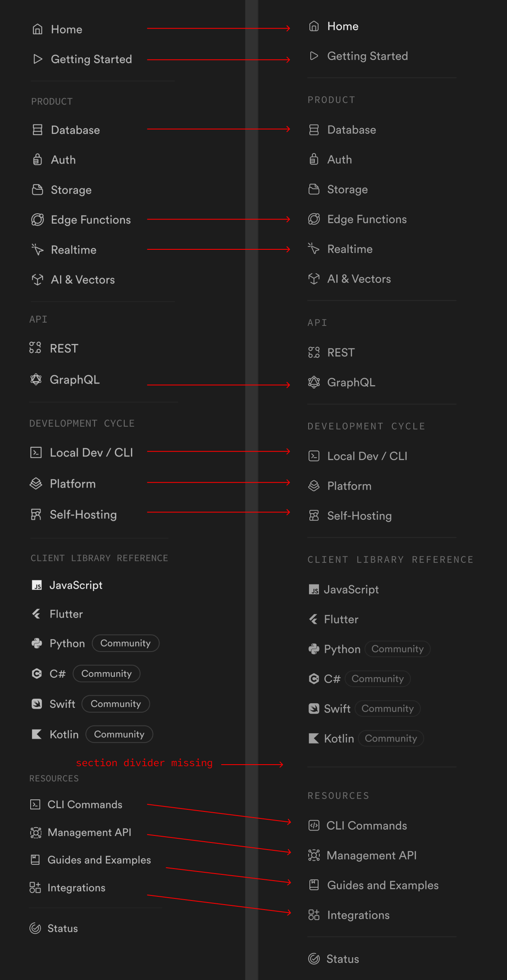Viewport: 507px width, 980px height.
Task: Click the AI & Vectors cube icon
Action: point(37,280)
